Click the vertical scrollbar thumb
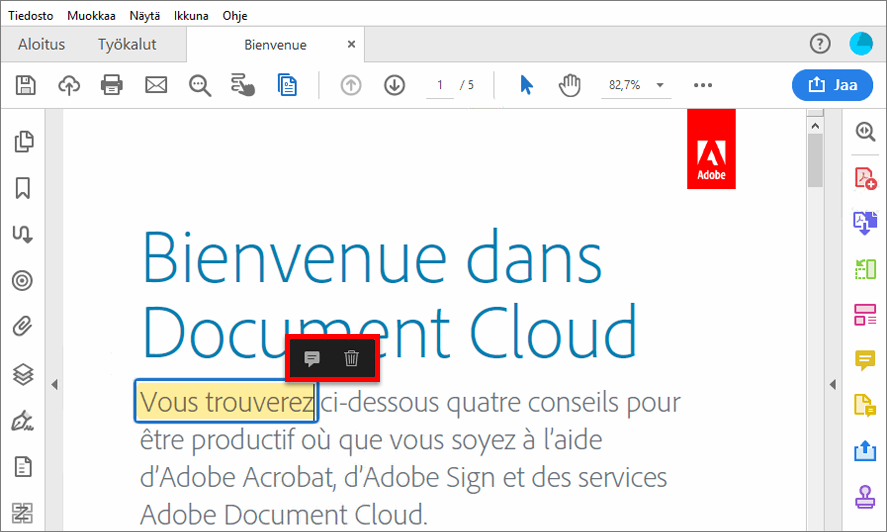The height and width of the screenshot is (532, 887). coord(815,161)
